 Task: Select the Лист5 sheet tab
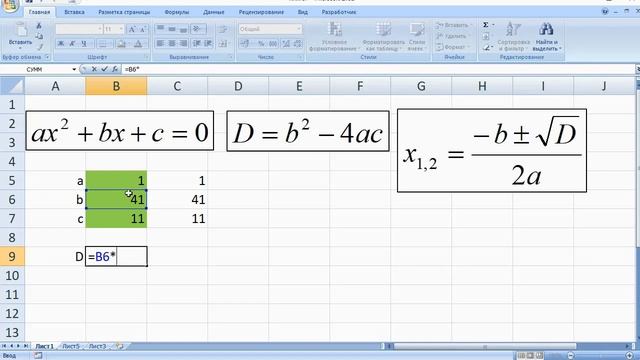[x=71, y=346]
